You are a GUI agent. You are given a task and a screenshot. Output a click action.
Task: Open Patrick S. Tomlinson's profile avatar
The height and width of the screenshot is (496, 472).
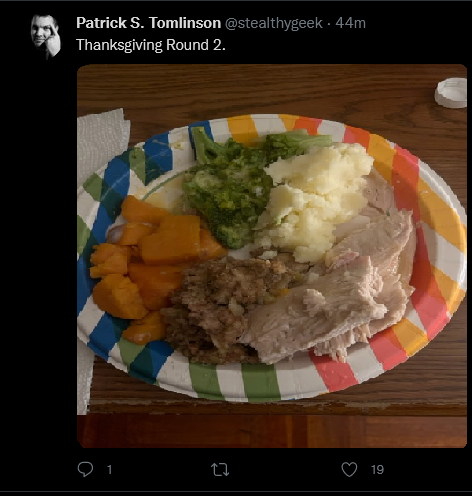point(46,37)
